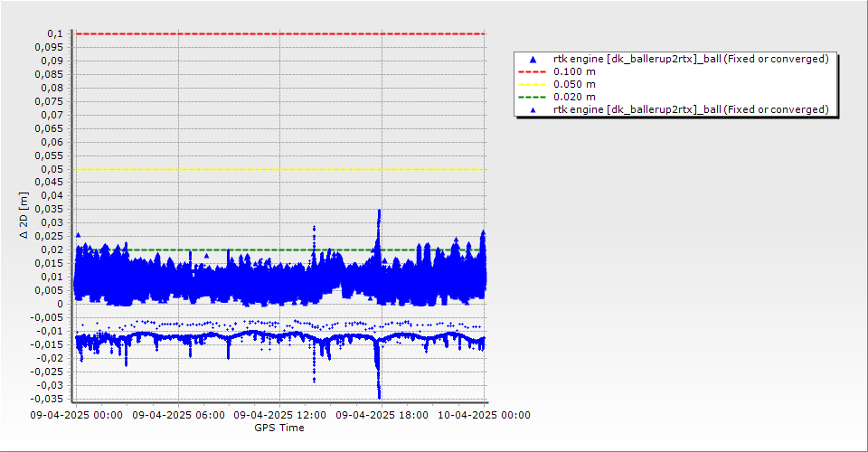Click the '0' y-axis tick label

click(x=61, y=305)
